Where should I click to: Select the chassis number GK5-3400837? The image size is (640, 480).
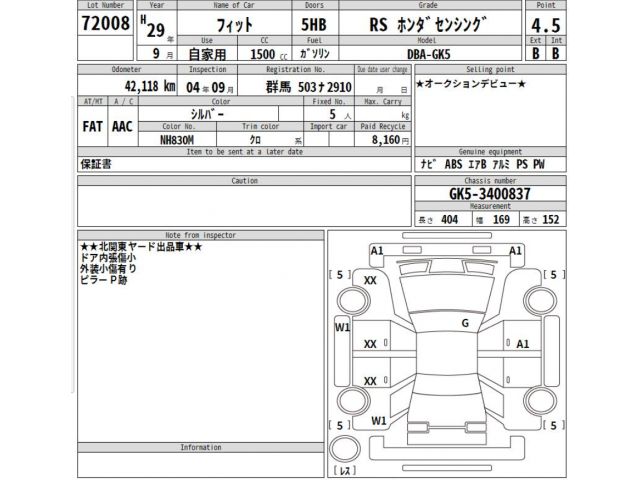pyautogui.click(x=490, y=193)
